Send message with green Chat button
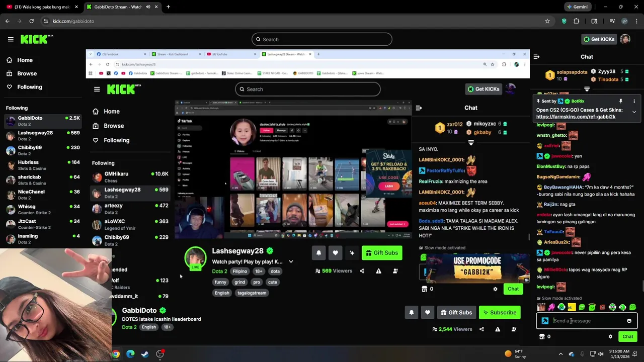This screenshot has width=644, height=362. (x=628, y=337)
